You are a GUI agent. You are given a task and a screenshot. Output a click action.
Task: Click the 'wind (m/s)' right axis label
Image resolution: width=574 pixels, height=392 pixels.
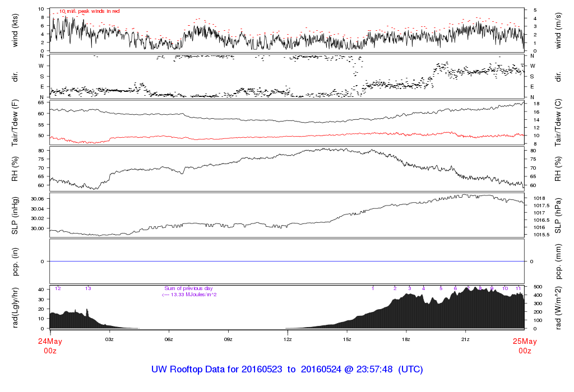558,30
